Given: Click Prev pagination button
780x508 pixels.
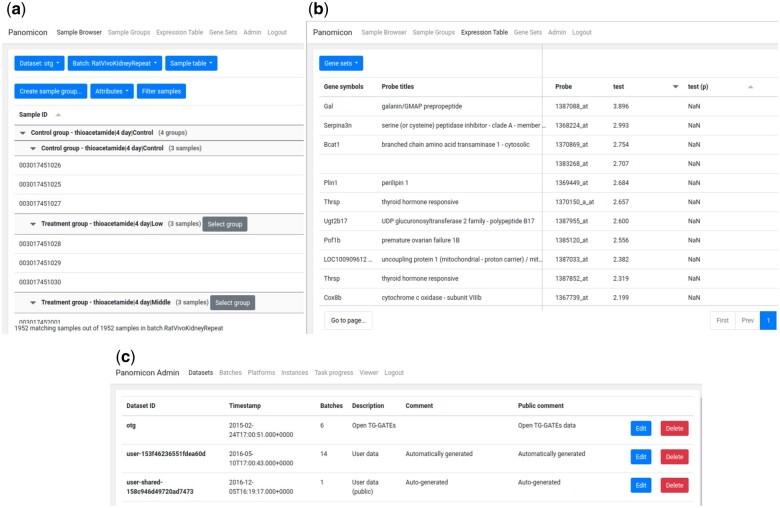Looking at the screenshot, I should pyautogui.click(x=748, y=320).
